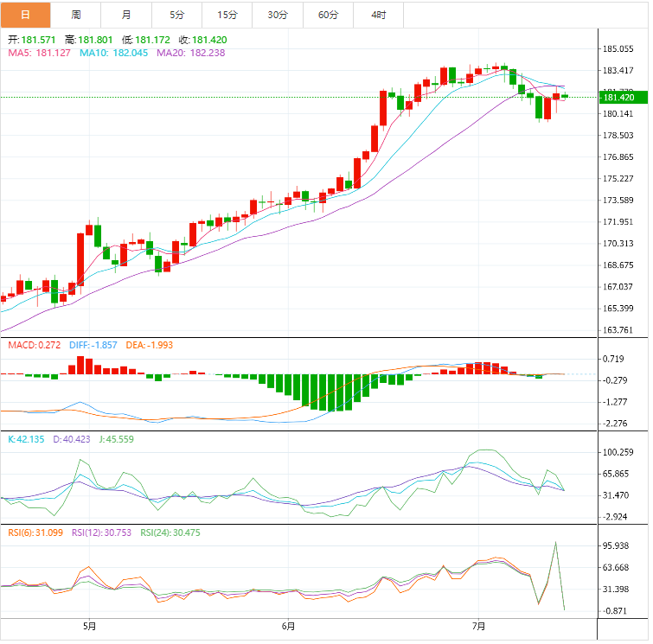Switch to the weekly 周 tab
This screenshot has height=644, width=653.
point(76,15)
